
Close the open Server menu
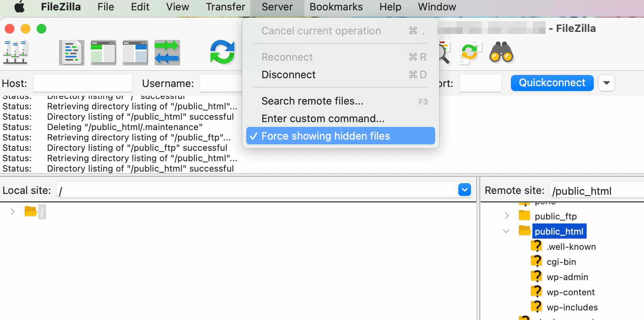point(277,7)
